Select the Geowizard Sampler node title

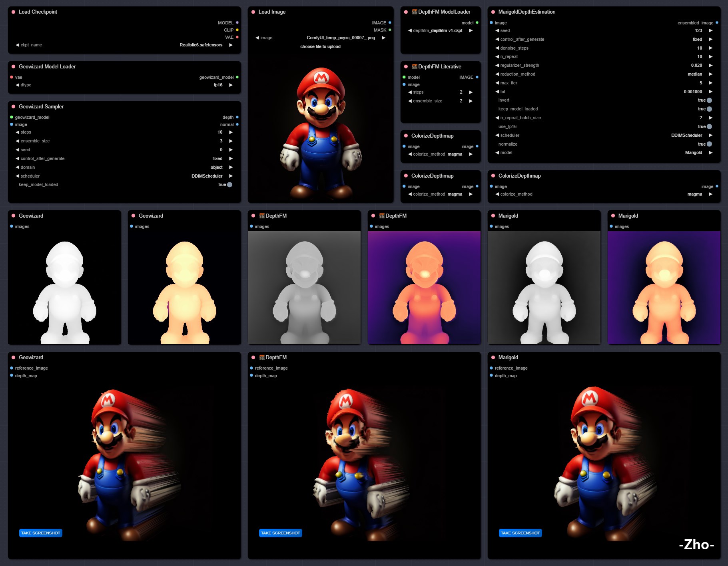tap(41, 107)
